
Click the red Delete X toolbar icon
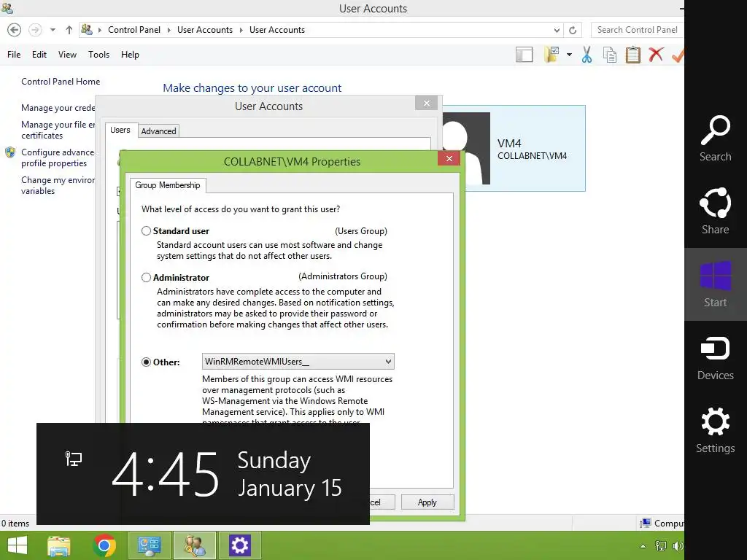(x=656, y=54)
